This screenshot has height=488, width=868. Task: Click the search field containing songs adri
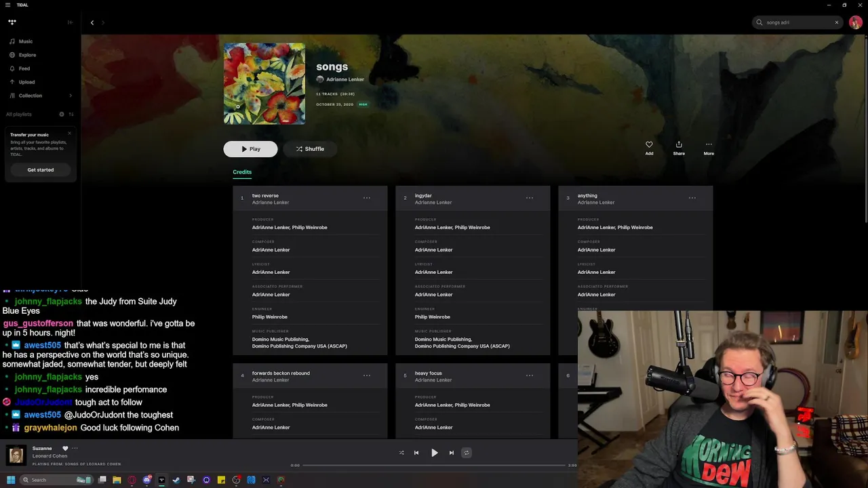coord(797,22)
